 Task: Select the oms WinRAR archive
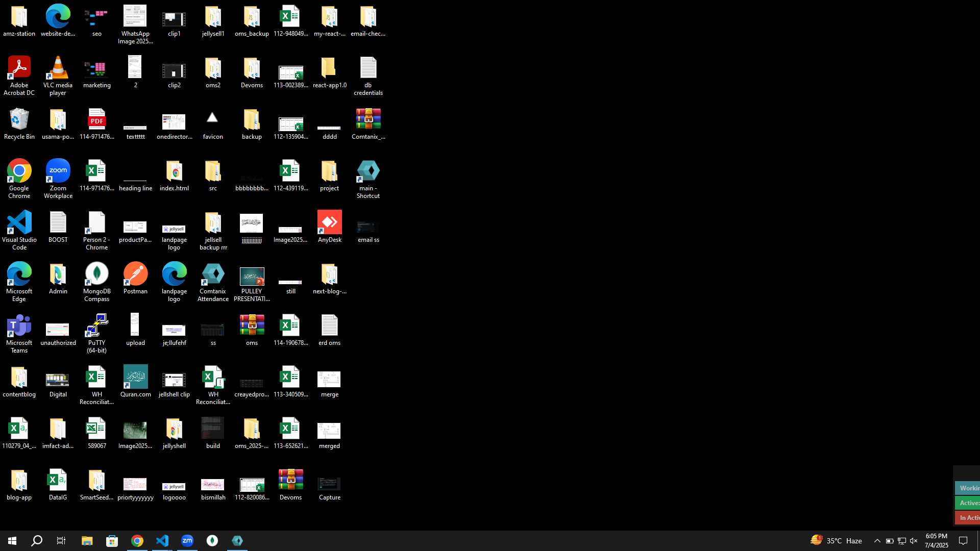(252, 330)
